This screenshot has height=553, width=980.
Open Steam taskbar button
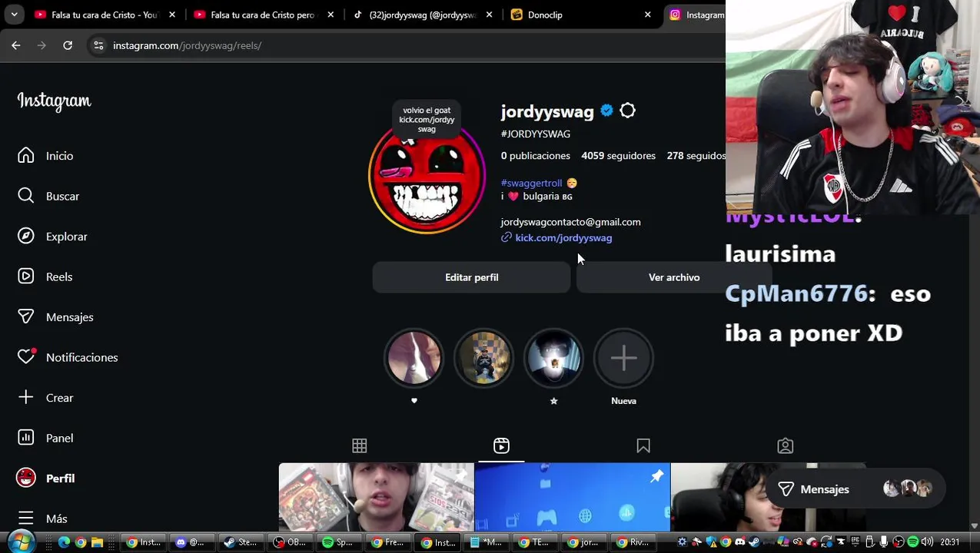[x=242, y=542]
